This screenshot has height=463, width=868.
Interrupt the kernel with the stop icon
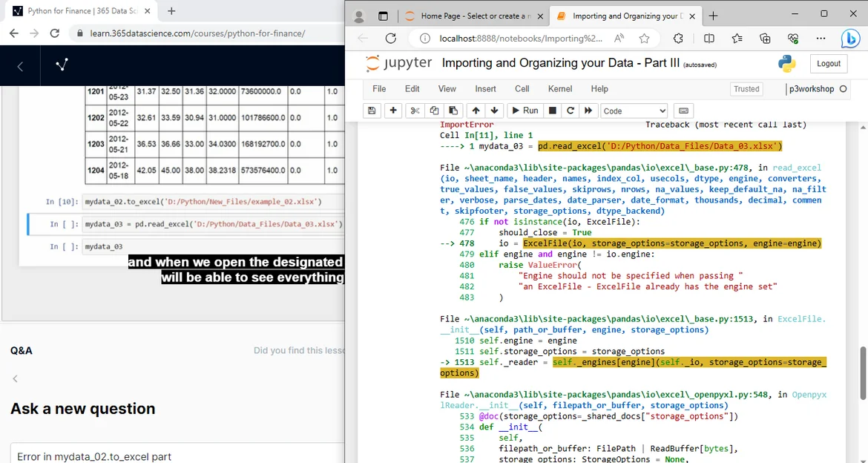tap(552, 111)
